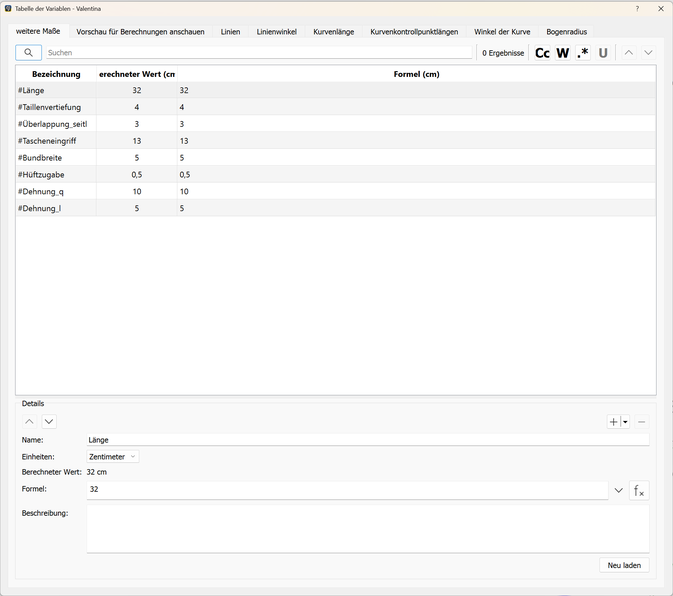
Task: Open Vorschau für Berechnungen anschauen tab
Action: (x=140, y=32)
